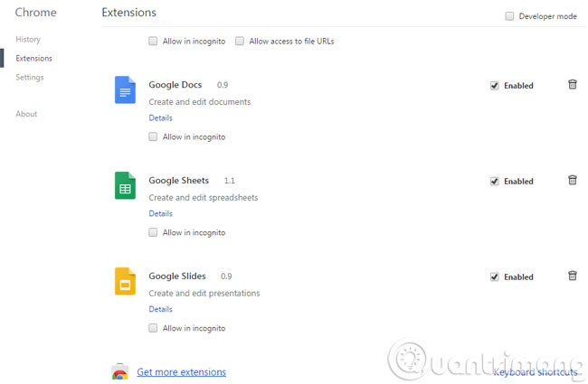
Task: Click the Google Slides extension icon
Action: pyautogui.click(x=125, y=281)
